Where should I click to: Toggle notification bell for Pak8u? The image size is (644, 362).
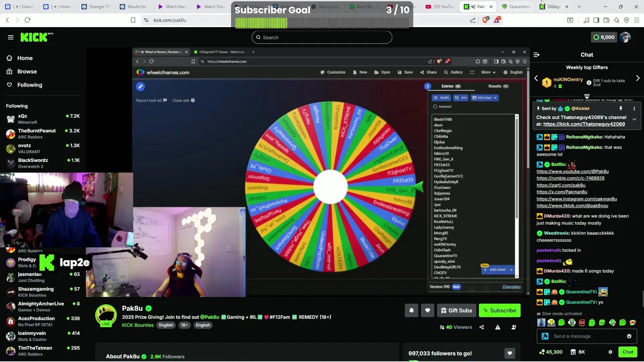point(411,311)
